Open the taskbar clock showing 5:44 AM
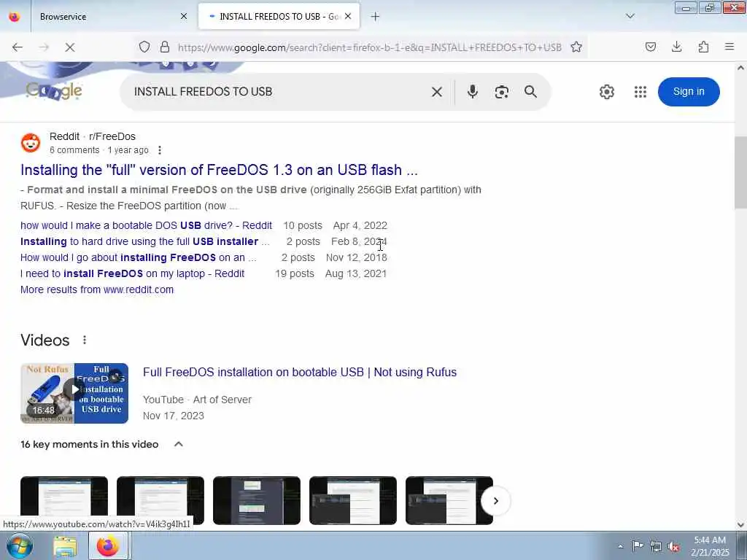 (710, 546)
